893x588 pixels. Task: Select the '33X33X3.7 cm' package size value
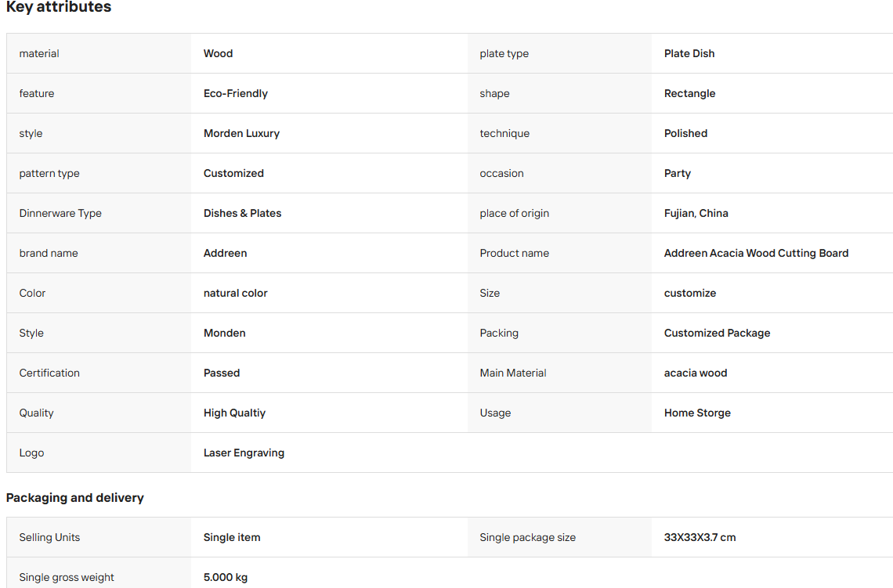tap(700, 537)
